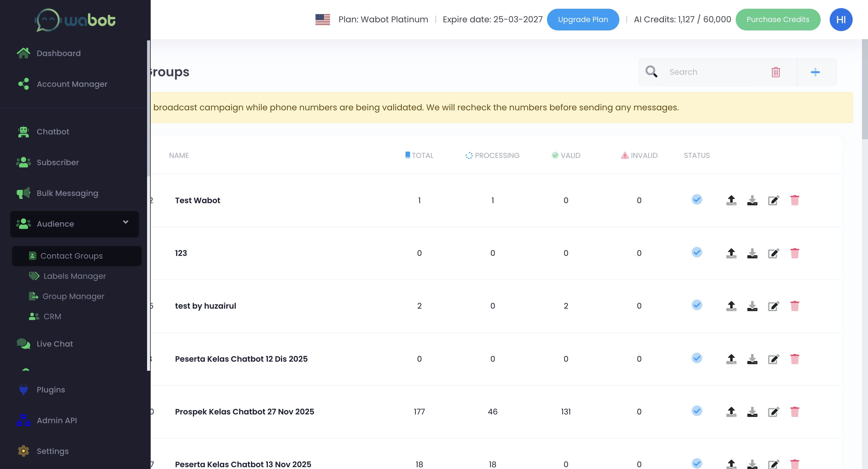The height and width of the screenshot is (469, 868).
Task: Click the Upgrade Plan button
Action: (x=583, y=19)
